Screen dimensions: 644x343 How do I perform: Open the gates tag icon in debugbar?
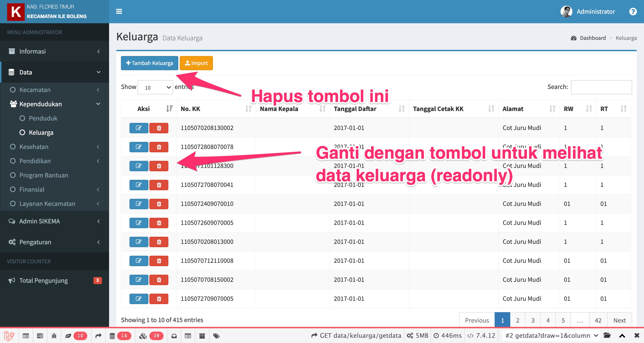click(x=216, y=336)
